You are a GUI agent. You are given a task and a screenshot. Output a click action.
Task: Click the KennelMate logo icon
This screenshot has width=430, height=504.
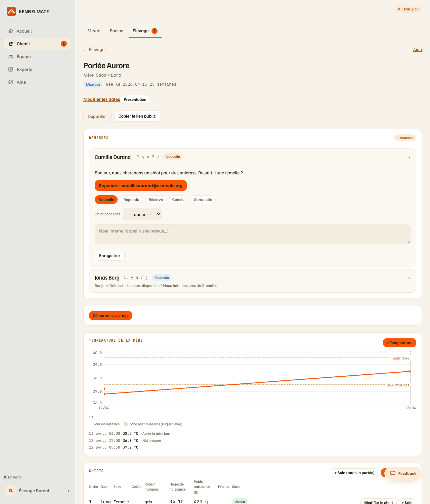coord(11,11)
